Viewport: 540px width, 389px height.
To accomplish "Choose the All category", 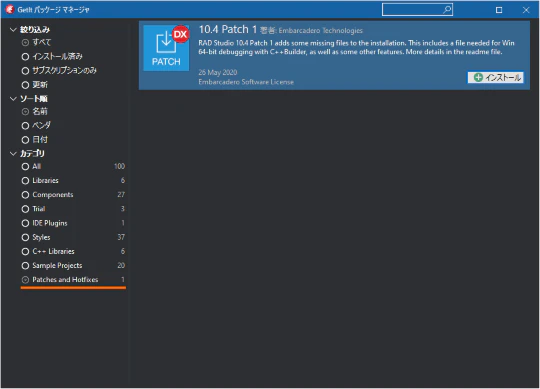I will coord(73,167).
